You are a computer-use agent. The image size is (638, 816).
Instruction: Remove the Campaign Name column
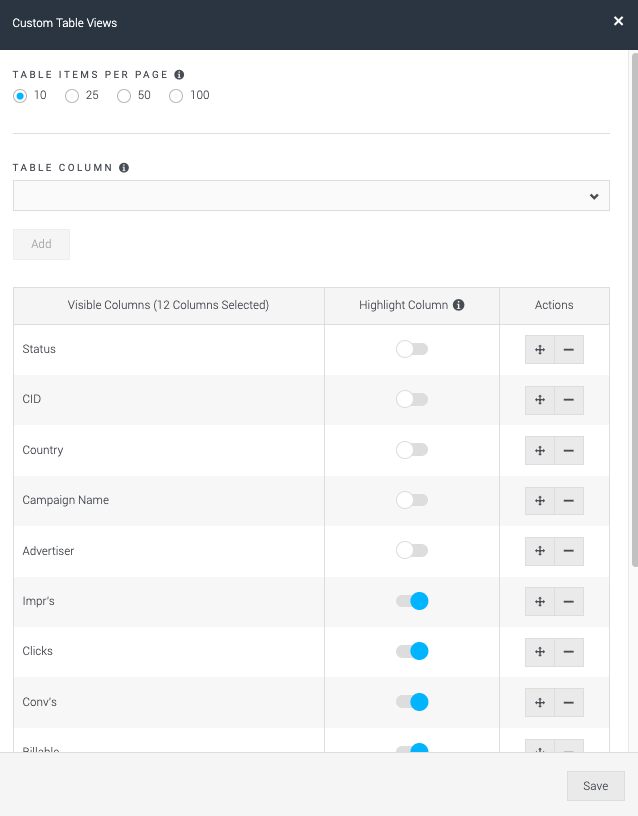(x=569, y=501)
